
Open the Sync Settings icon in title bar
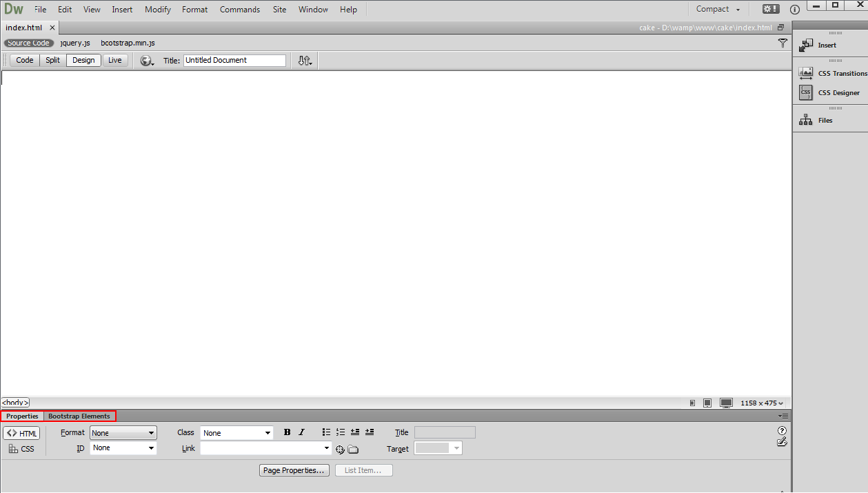[x=771, y=10]
